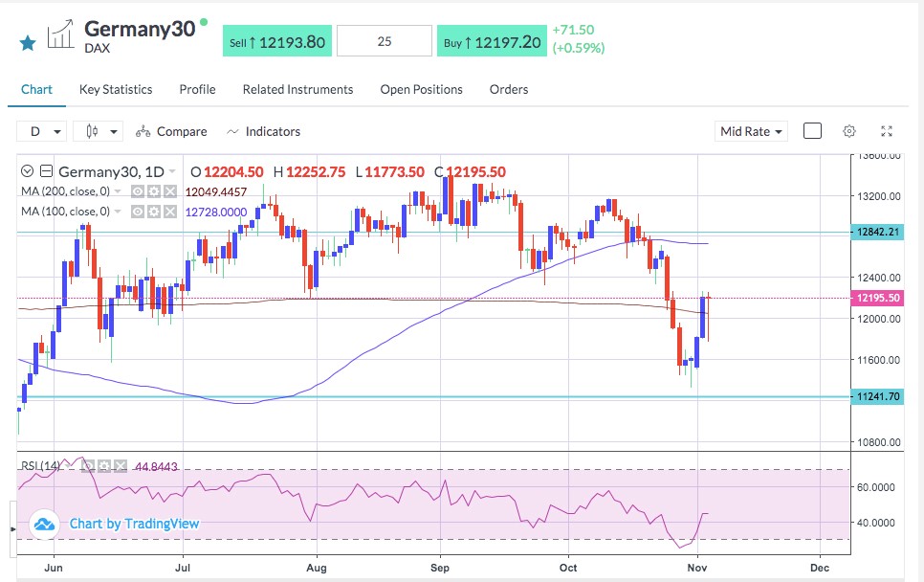Go to Related Instruments tab

(297, 90)
